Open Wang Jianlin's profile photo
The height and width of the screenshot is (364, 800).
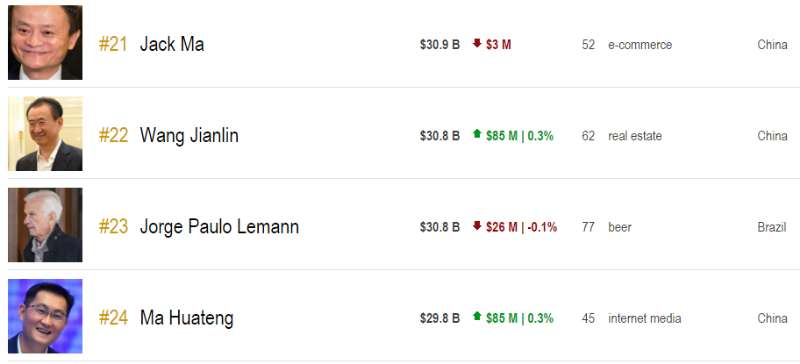click(x=45, y=134)
